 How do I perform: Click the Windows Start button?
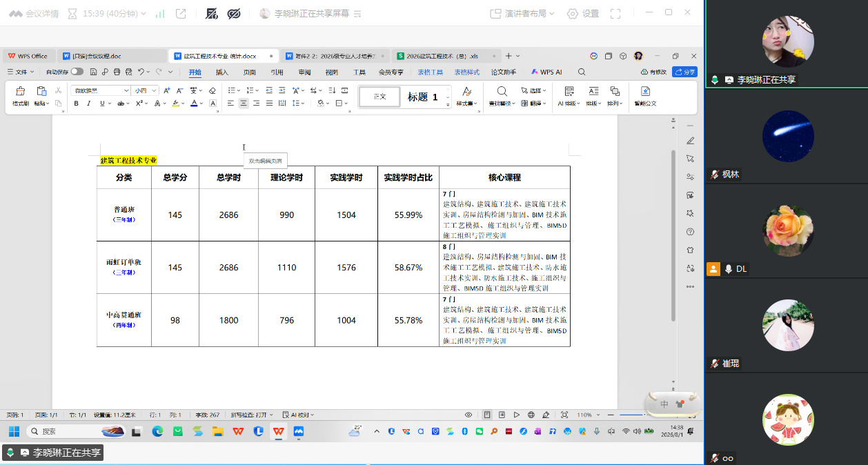13,431
